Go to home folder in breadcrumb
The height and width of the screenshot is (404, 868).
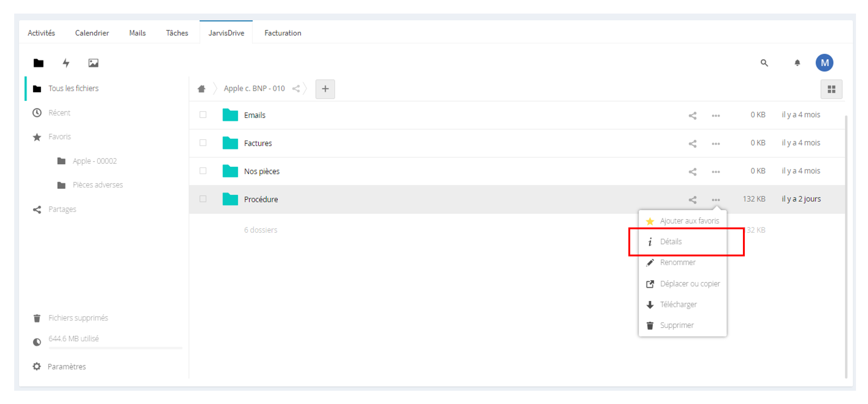pos(201,89)
